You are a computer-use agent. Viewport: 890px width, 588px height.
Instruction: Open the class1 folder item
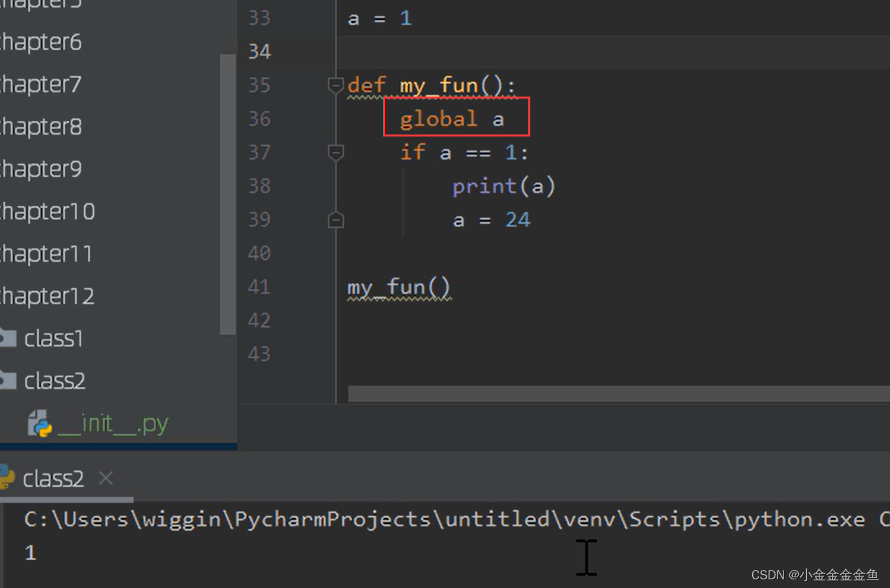pyautogui.click(x=53, y=339)
